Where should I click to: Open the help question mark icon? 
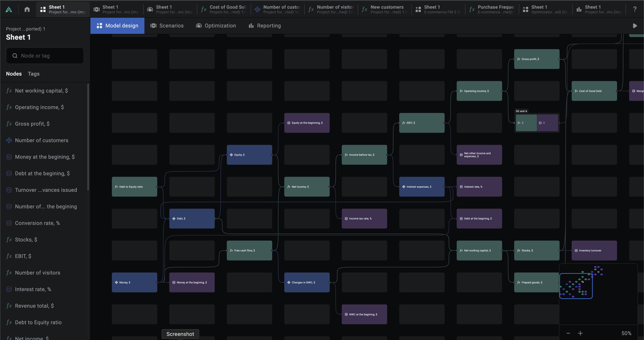[x=635, y=9]
